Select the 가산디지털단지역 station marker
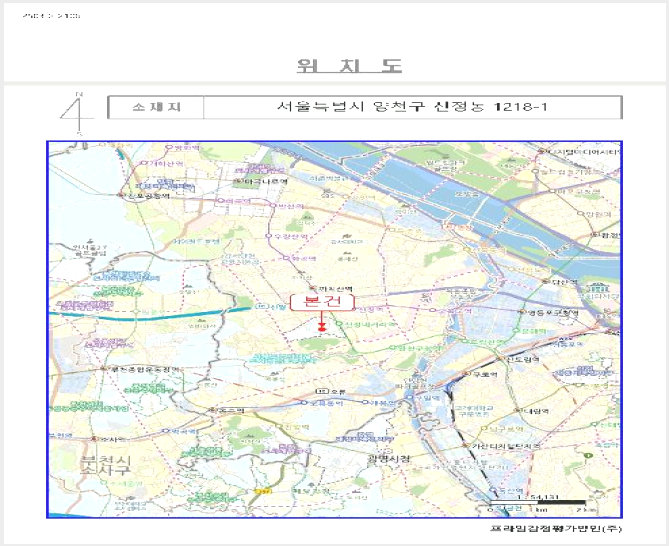The image size is (669, 546). [466, 445]
